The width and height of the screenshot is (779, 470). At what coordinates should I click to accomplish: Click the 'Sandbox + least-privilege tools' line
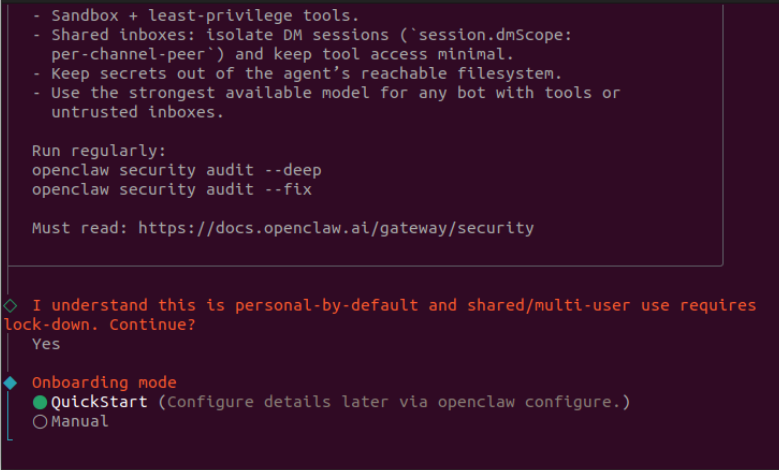tap(200, 16)
